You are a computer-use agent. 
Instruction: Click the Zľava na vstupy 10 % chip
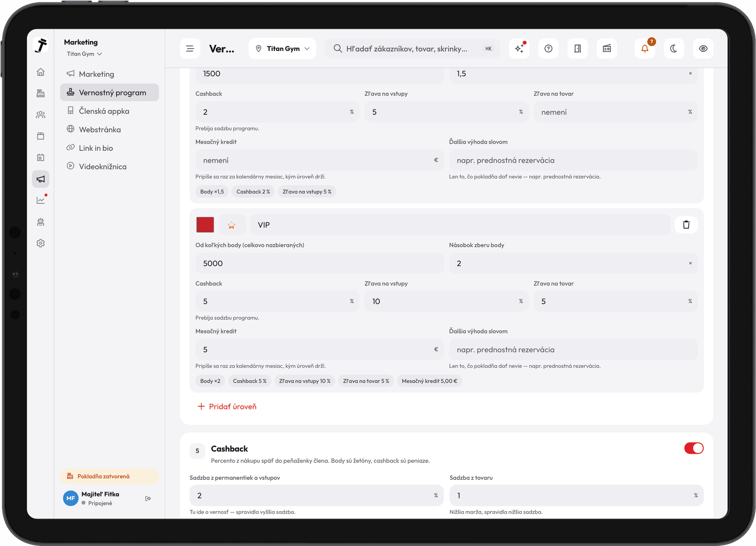point(305,381)
